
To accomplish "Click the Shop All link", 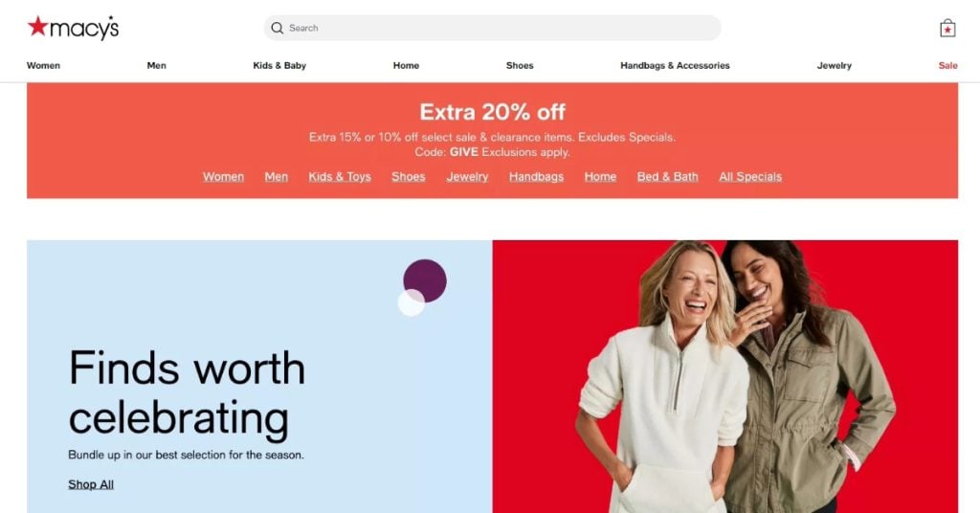I will [91, 484].
